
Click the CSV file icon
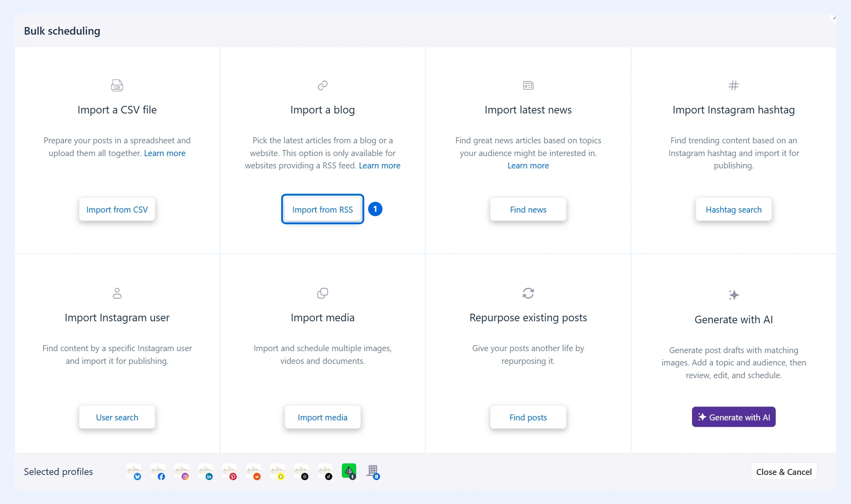pos(117,85)
